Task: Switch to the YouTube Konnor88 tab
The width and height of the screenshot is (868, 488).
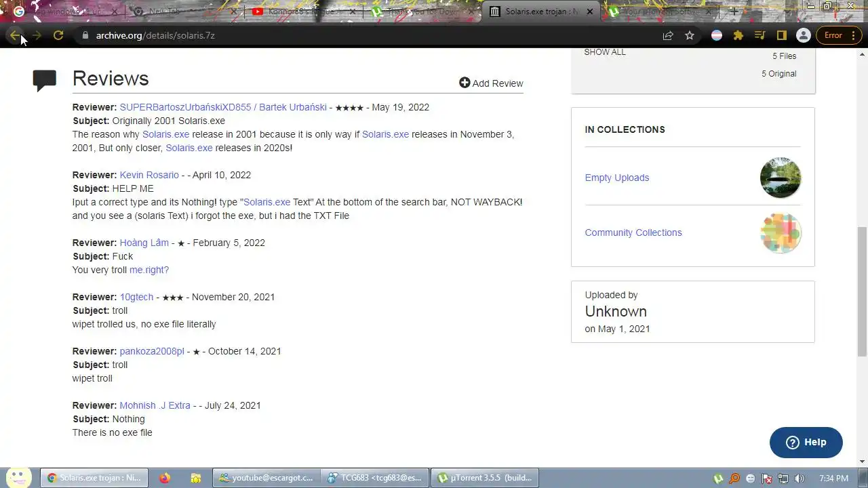Action: [x=304, y=12]
